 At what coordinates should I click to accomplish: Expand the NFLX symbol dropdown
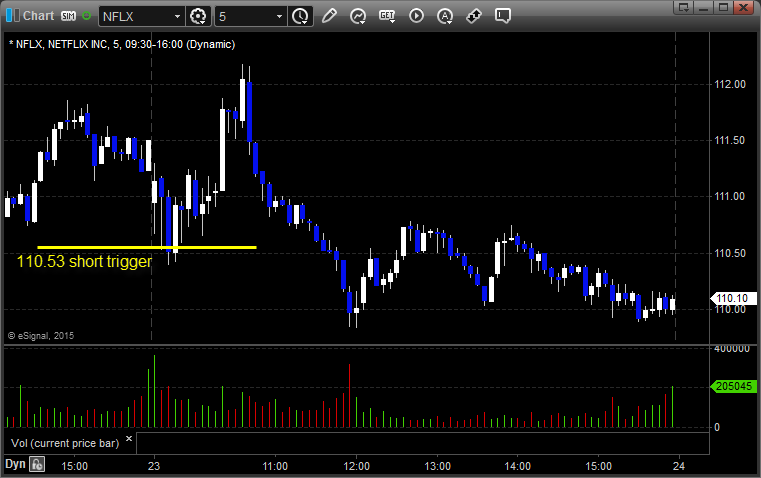coord(177,16)
